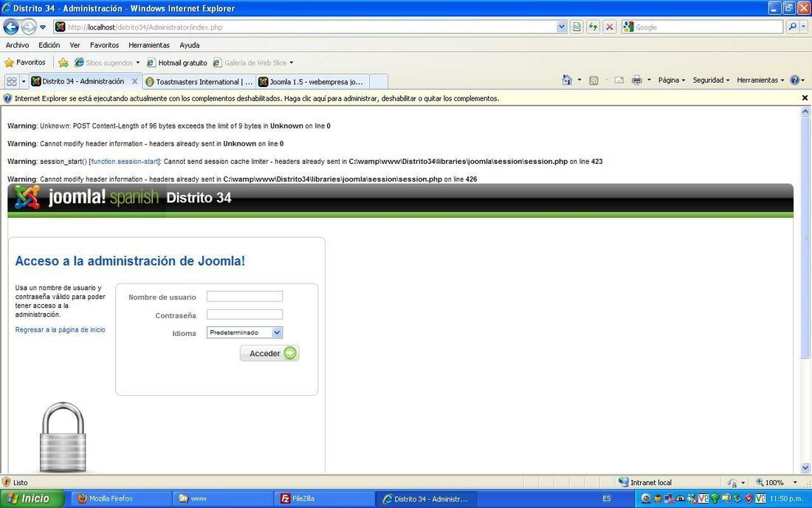Open the tab list dropdown arrow

(24, 81)
